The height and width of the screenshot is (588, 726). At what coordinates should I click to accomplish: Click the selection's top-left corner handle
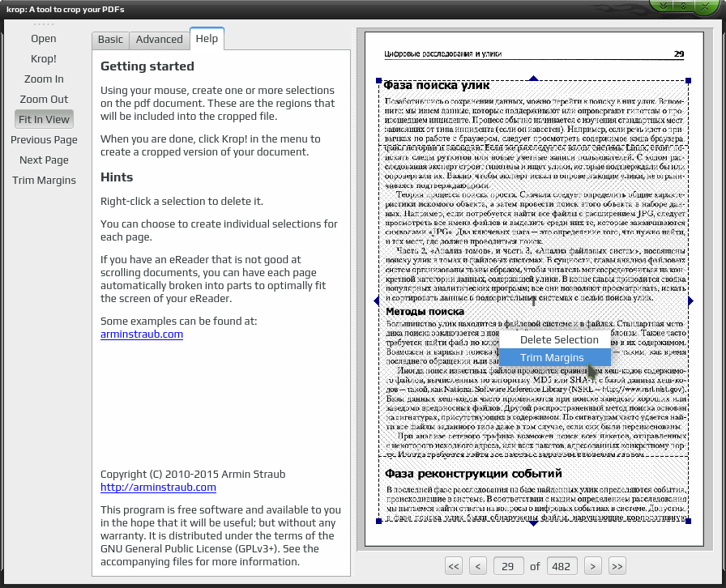[379, 80]
